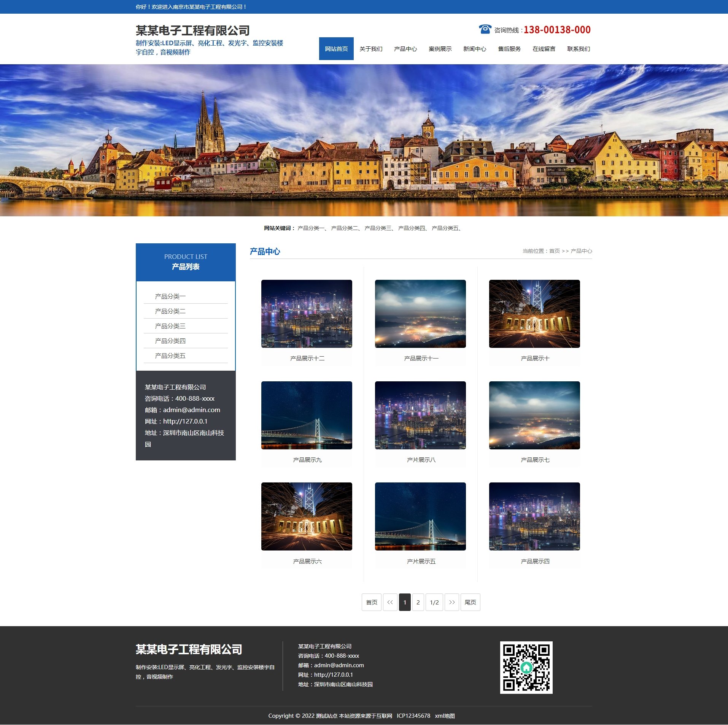Open the xml地图 footer link
The image size is (728, 725).
point(445,715)
